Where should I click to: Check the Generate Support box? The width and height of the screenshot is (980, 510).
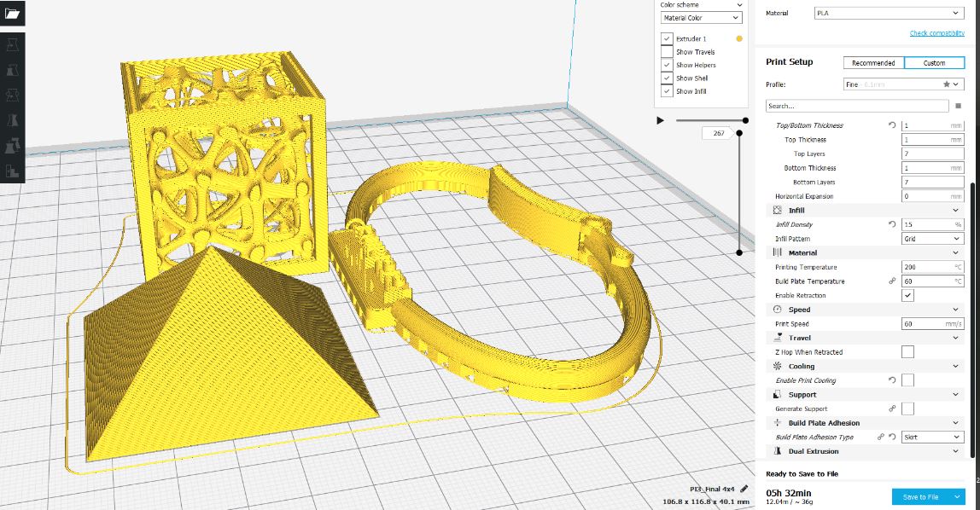(x=907, y=409)
